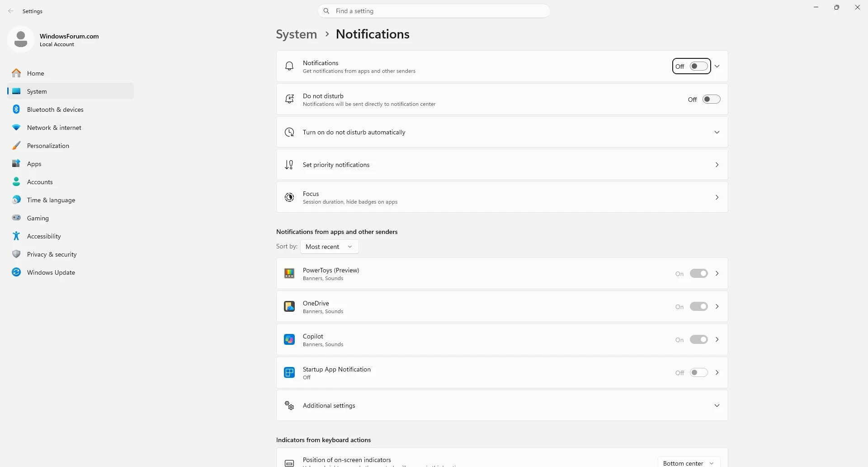
Task: Click the Accounts person icon
Action: pos(16,181)
